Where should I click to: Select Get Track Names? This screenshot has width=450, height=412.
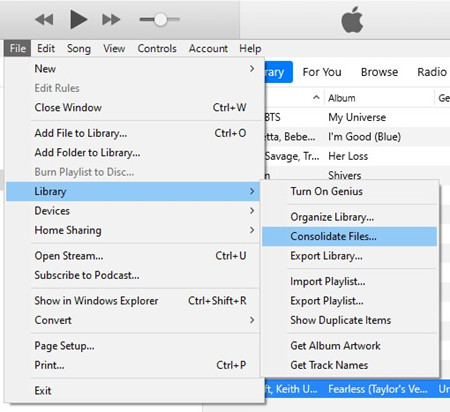(349, 365)
